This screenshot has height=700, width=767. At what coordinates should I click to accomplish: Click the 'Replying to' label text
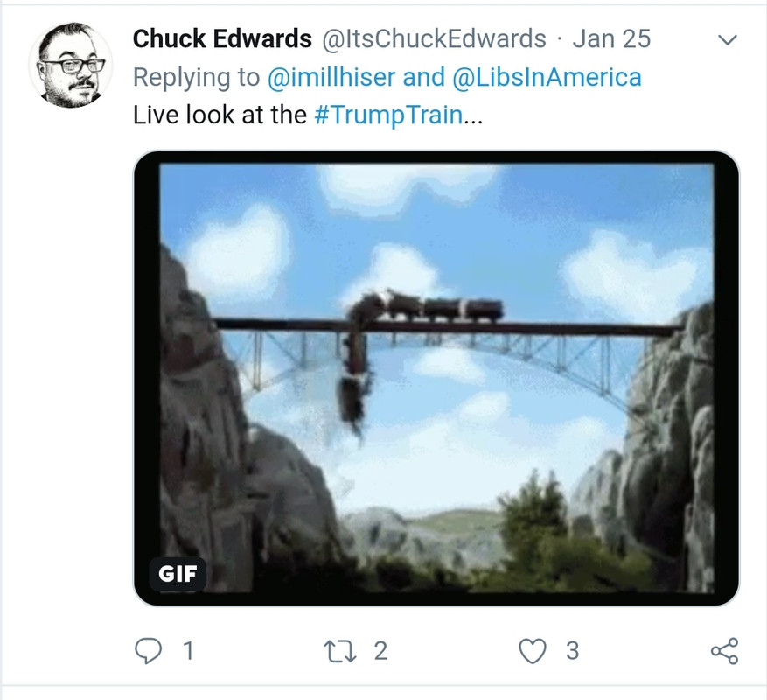(x=196, y=78)
